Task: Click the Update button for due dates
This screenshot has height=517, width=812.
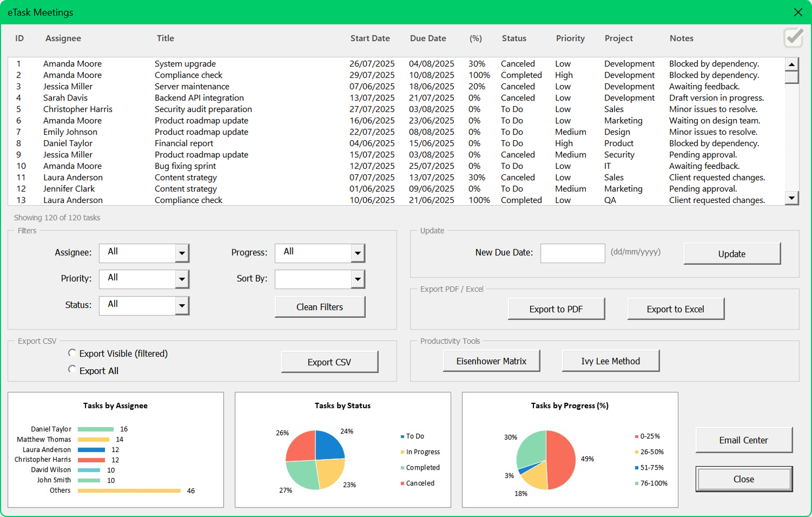Action: (x=731, y=254)
